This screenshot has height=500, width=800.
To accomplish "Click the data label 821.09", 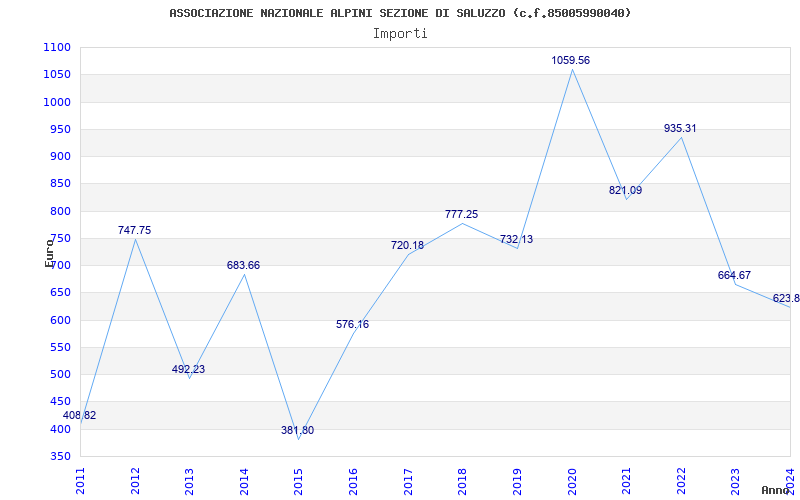I will [626, 191].
